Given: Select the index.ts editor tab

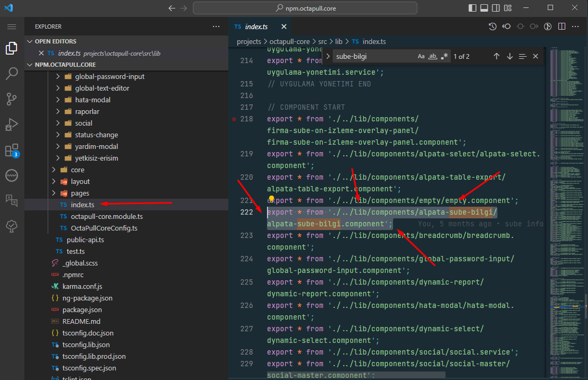Looking at the screenshot, I should 256,26.
